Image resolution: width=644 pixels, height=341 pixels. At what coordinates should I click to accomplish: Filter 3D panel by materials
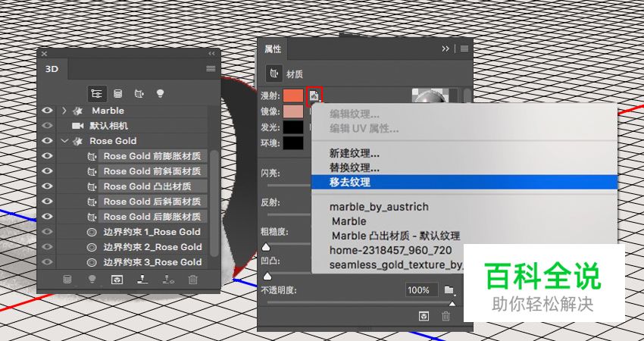tap(139, 94)
